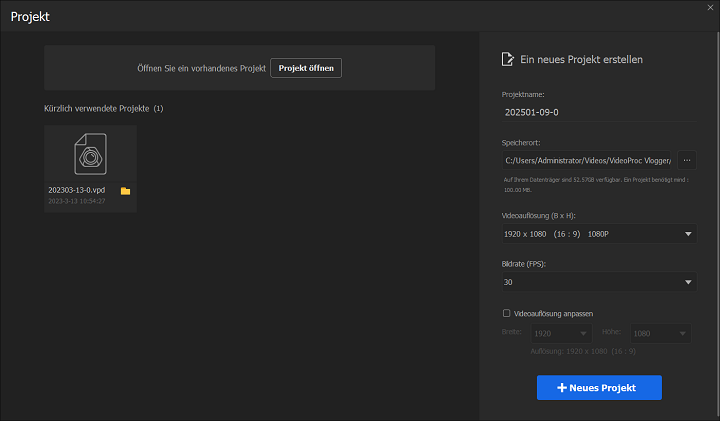Open the three-dots browse button for Speicherort
720x421 pixels.
tap(687, 160)
